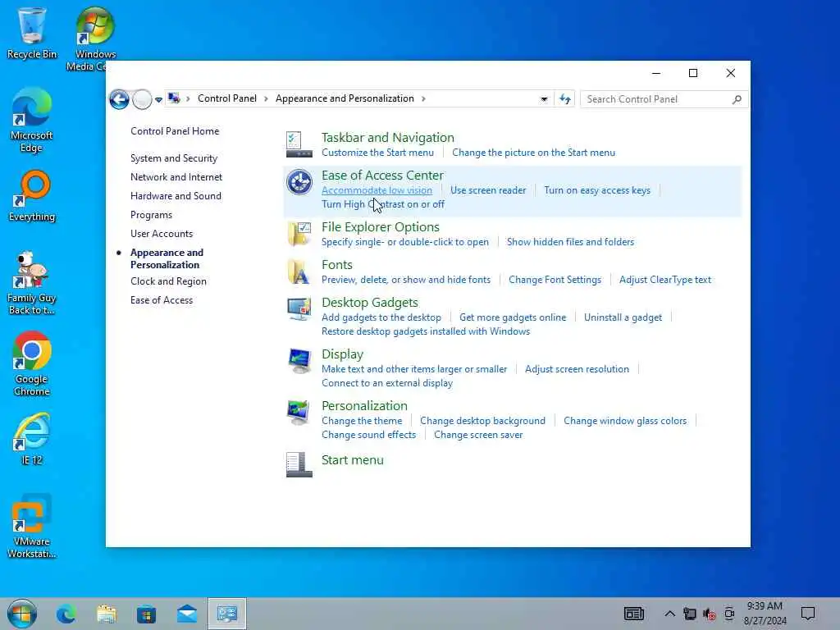Screen dimensions: 840x630
Task: Click the Ease of Access Center icon
Action: click(299, 182)
